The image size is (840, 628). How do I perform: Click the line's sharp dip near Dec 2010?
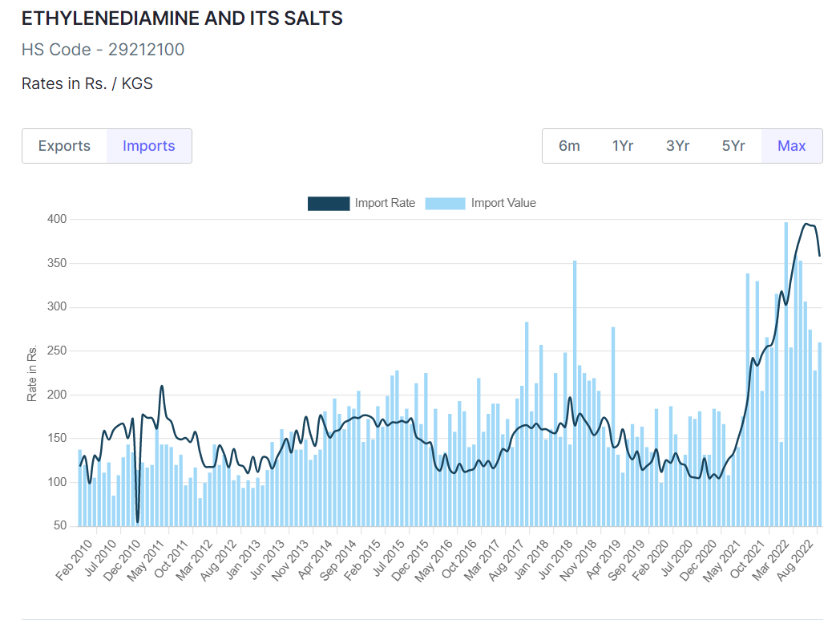[x=137, y=520]
